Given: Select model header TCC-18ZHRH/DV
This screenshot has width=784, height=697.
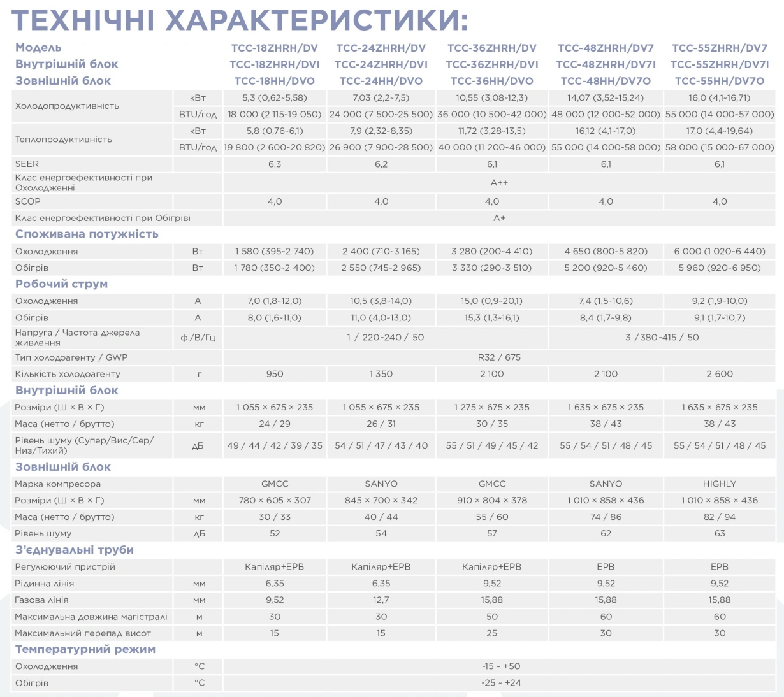Looking at the screenshot, I should [x=275, y=48].
